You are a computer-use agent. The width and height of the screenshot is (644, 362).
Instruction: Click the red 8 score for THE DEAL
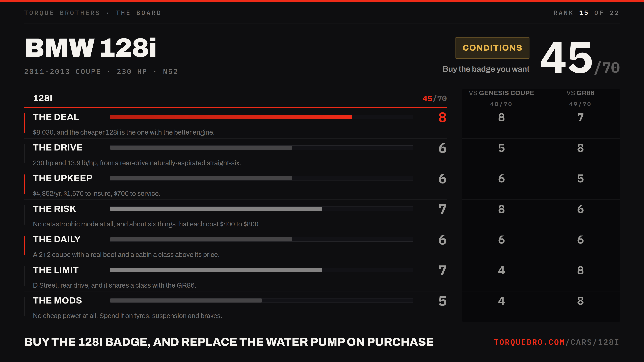[x=442, y=117]
